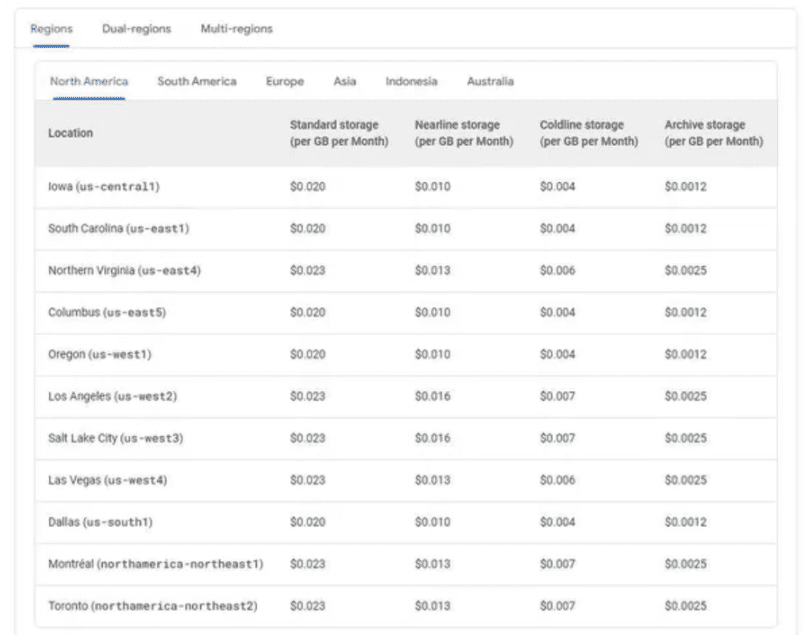The width and height of the screenshot is (807, 637).
Task: Click Northern Virginia standard price $0.023
Action: pyautogui.click(x=308, y=271)
